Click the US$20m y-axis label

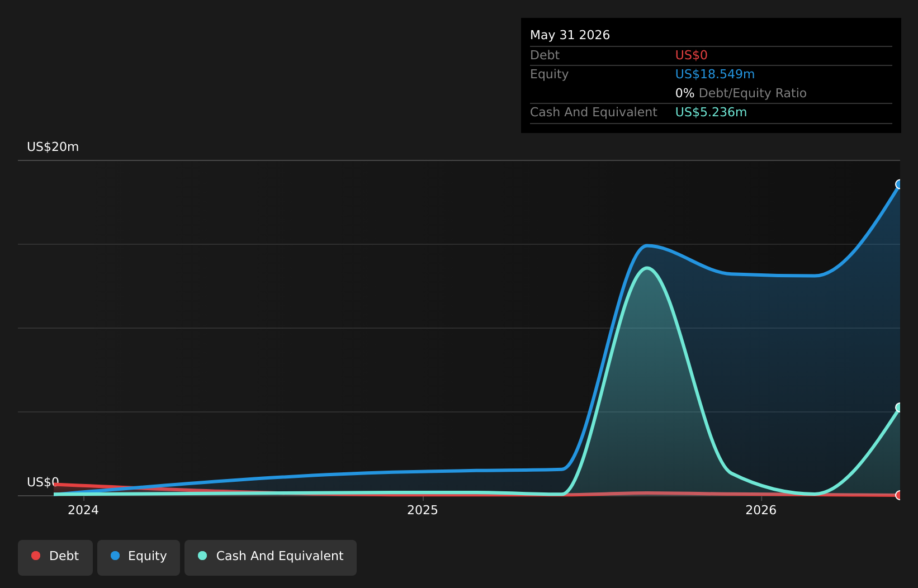point(53,147)
